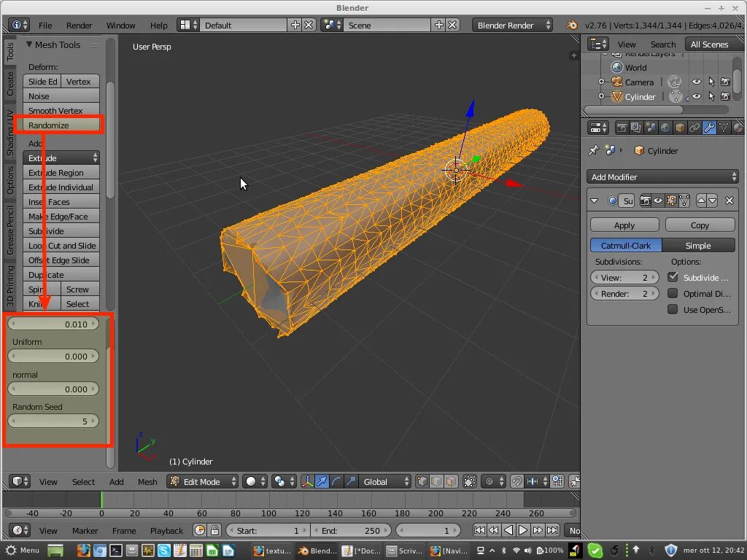Toggle modifier display in edit mode
The image size is (747, 560).
click(x=671, y=201)
